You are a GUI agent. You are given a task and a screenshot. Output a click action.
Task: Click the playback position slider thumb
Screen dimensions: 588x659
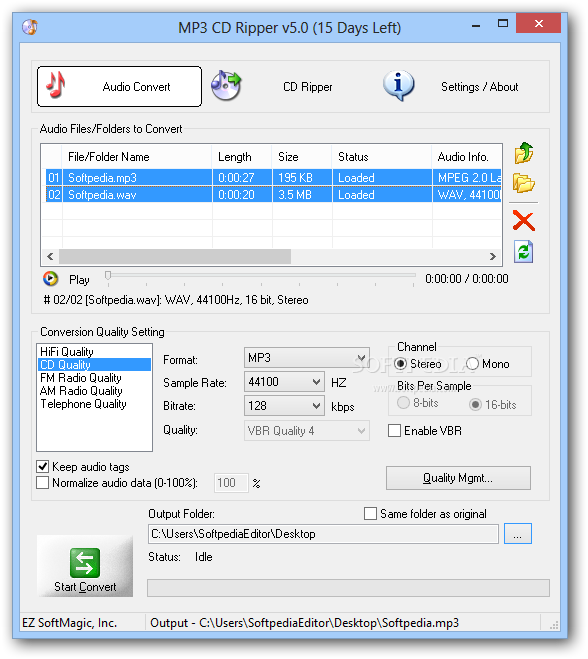pos(108,275)
